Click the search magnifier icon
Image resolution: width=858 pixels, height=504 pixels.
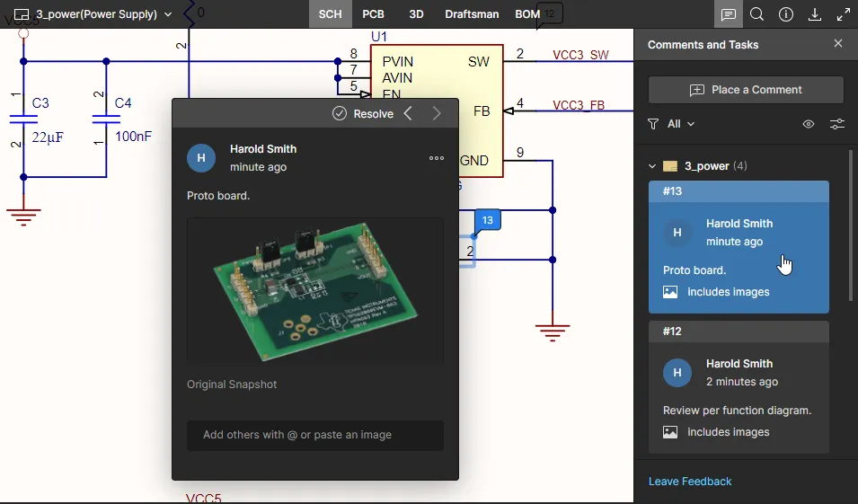[756, 14]
